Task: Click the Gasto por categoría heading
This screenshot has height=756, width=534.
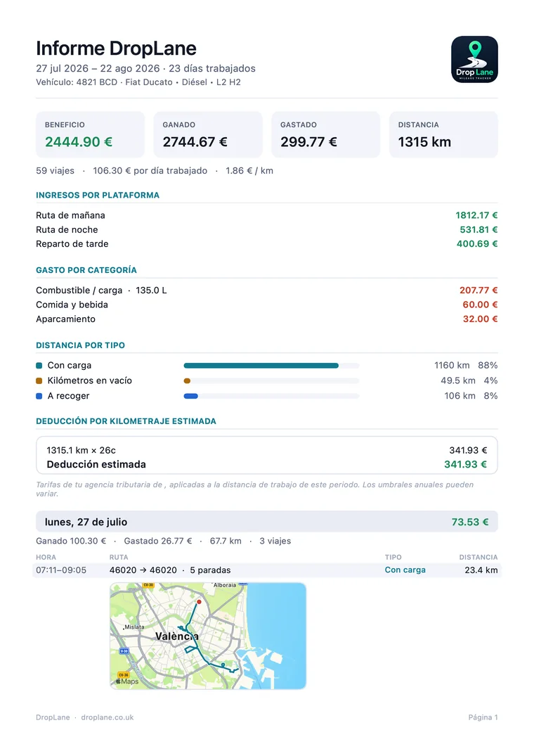Action: (86, 270)
